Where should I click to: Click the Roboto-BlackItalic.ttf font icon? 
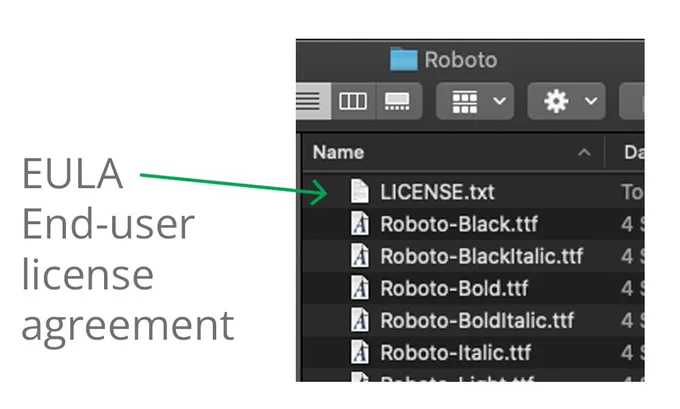click(x=360, y=256)
